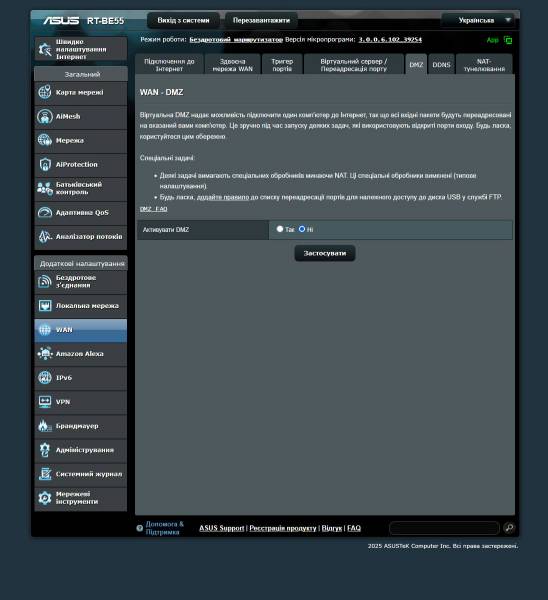Open the Adaptive QoS gauge icon
The height and width of the screenshot is (600, 548).
coord(45,212)
